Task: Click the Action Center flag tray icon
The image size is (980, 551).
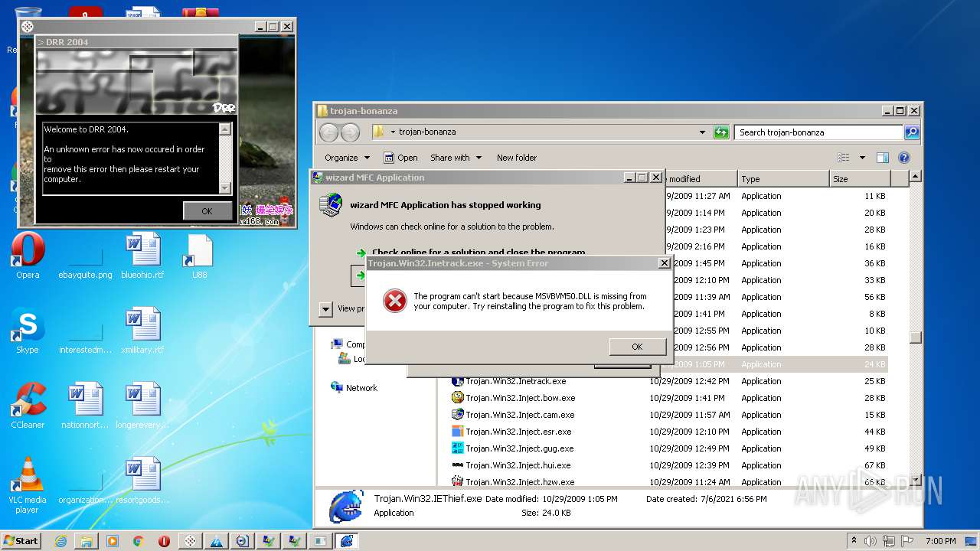Action: click(907, 541)
